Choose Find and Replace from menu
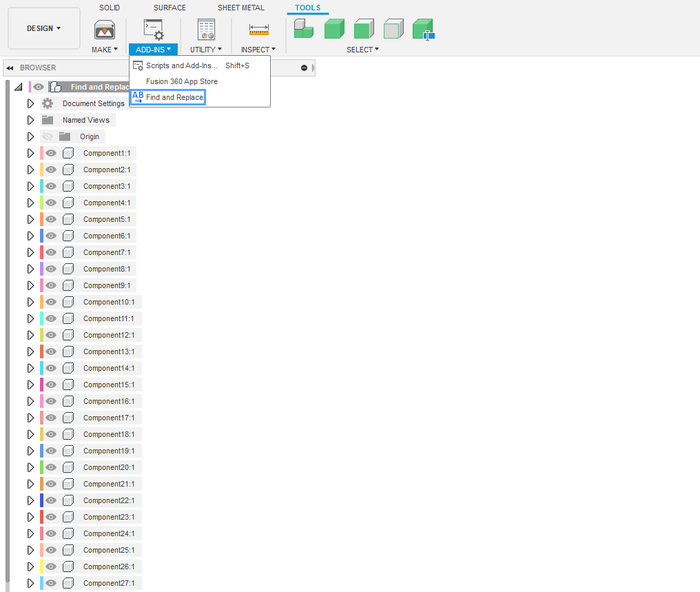This screenshot has height=592, width=700. (x=174, y=97)
